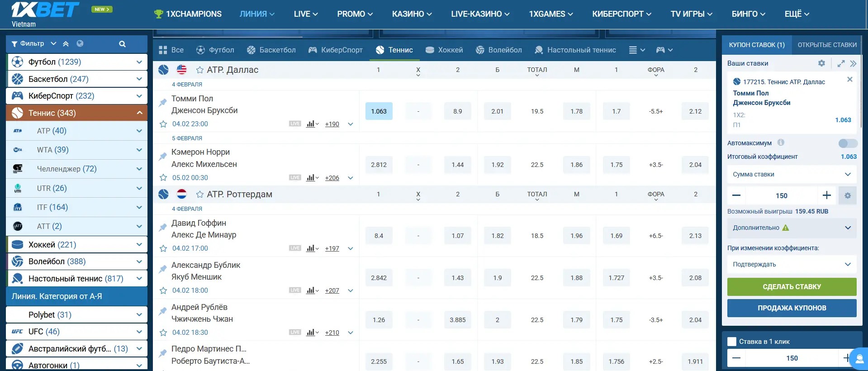
Task: Click the NEW badge
Action: point(102,9)
